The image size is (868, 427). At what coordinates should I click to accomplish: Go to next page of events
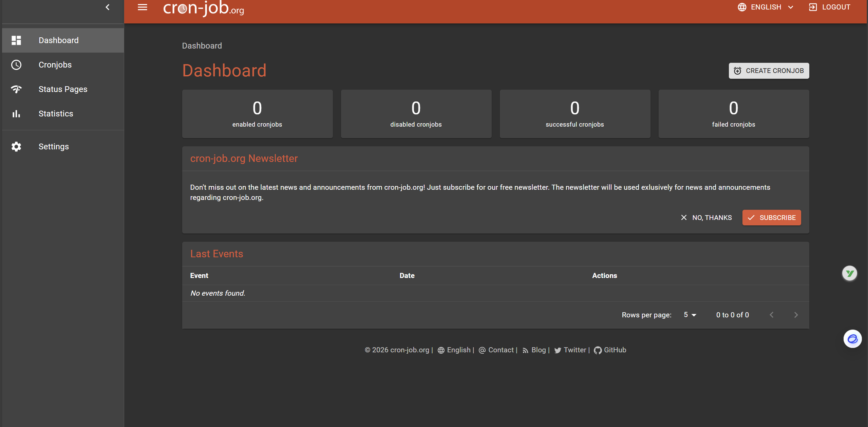click(x=796, y=315)
